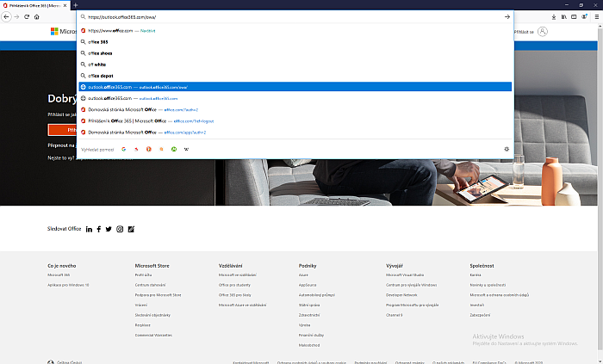The image size is (603, 364).
Task: Click the orange sign-in button
Action: point(62,130)
